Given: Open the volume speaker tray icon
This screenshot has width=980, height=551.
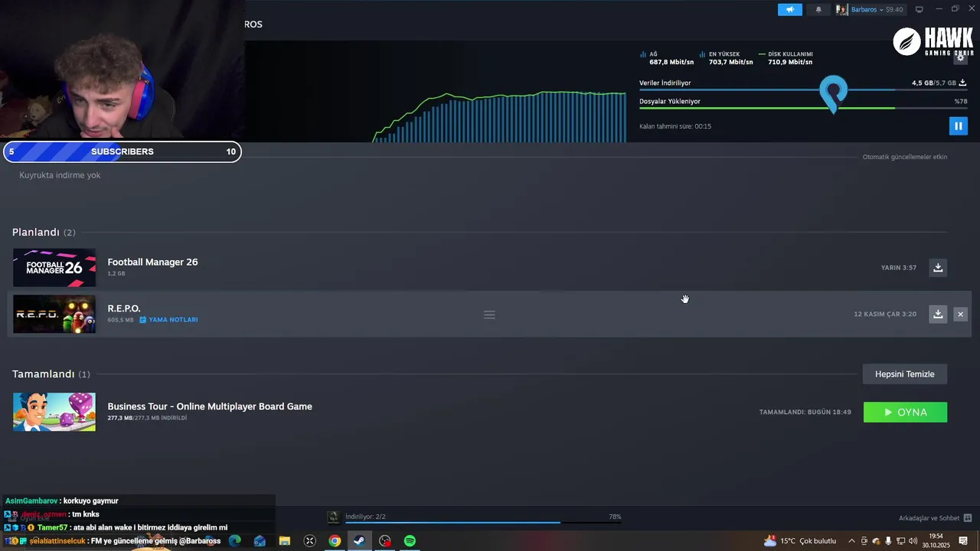Looking at the screenshot, I should click(x=912, y=541).
